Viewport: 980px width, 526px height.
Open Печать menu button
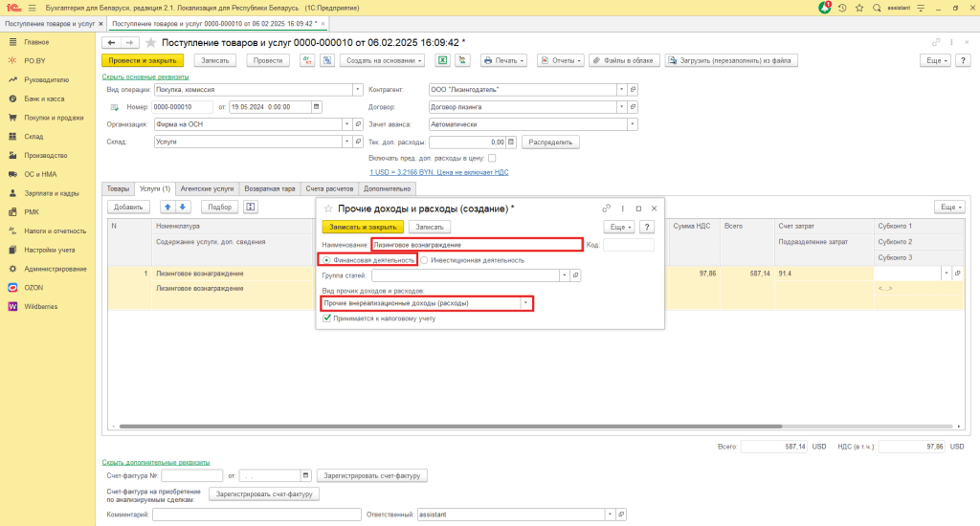503,60
